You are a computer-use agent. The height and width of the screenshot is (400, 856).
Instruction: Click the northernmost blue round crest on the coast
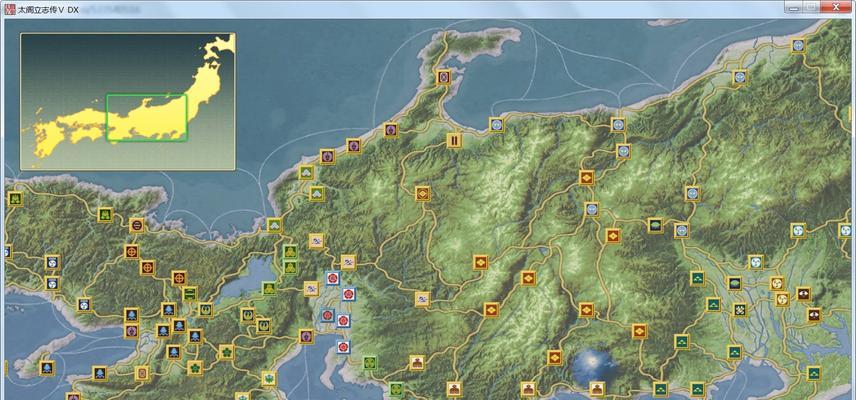tap(798, 45)
